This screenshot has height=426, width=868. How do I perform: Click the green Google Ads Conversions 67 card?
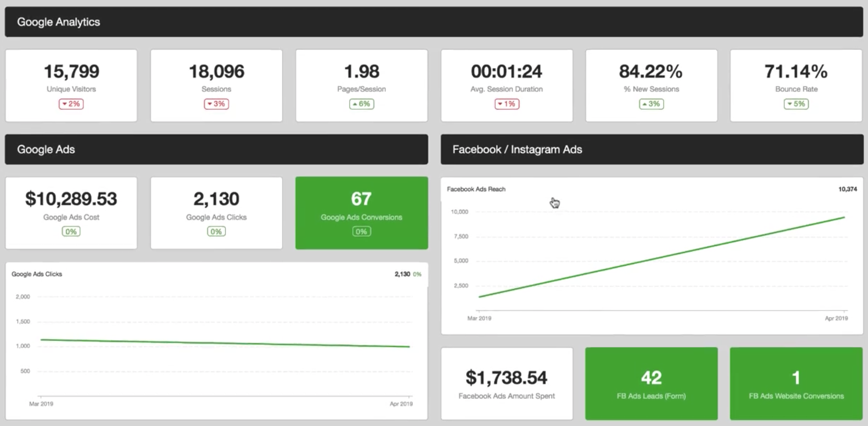362,213
